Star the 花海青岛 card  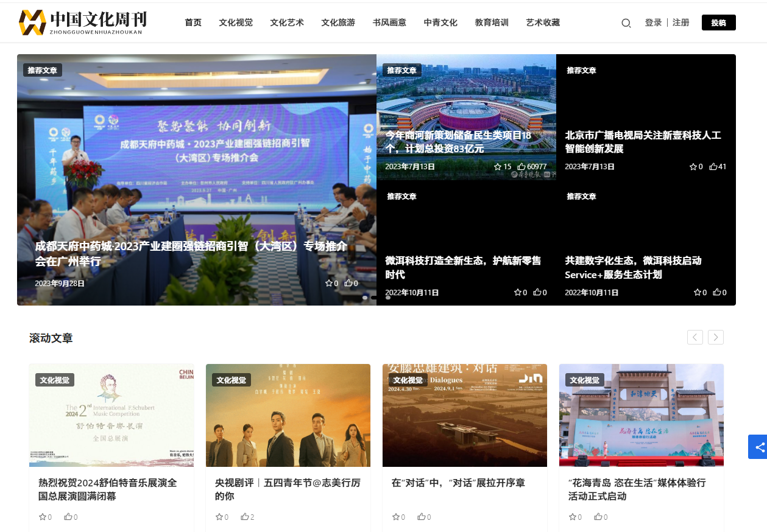tap(573, 517)
